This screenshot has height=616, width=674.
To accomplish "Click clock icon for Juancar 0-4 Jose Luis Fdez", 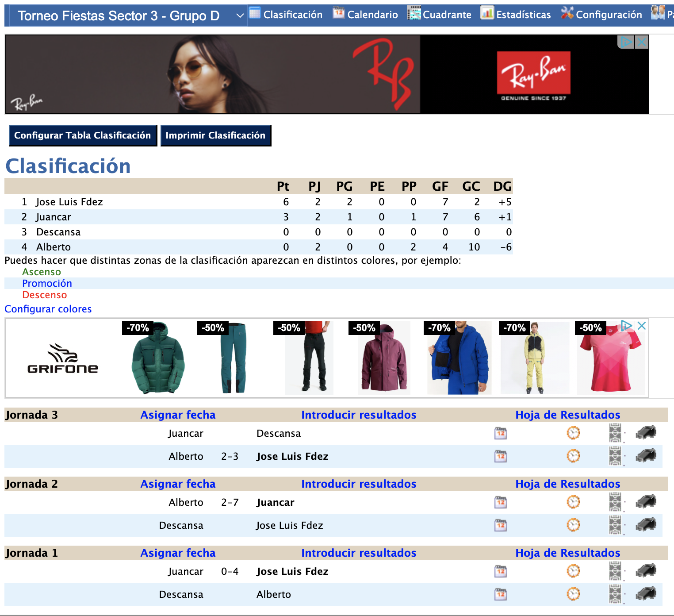I will (573, 571).
